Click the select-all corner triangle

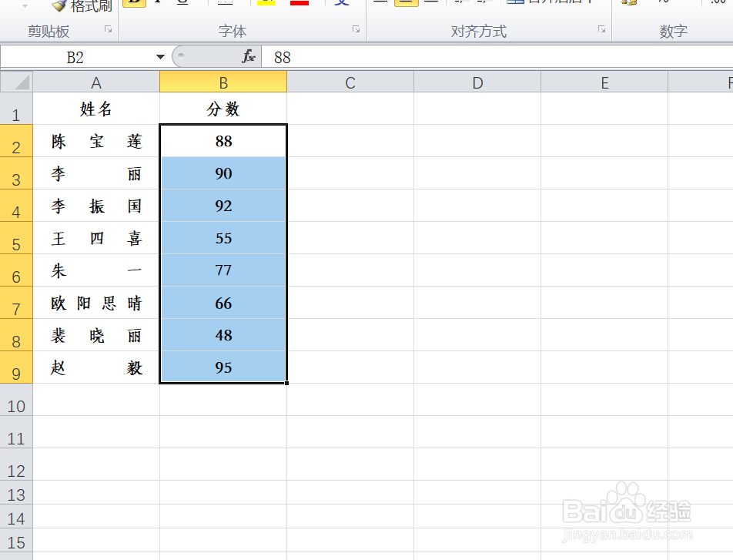(16, 82)
